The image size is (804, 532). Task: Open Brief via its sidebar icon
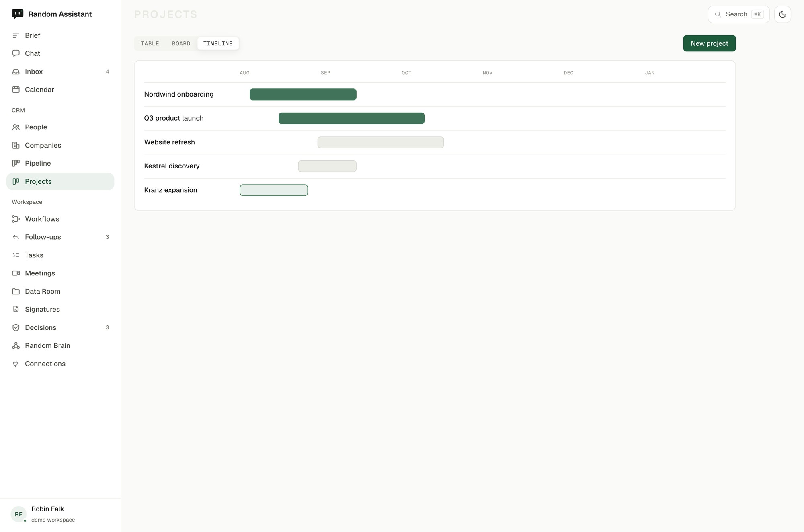pyautogui.click(x=16, y=35)
